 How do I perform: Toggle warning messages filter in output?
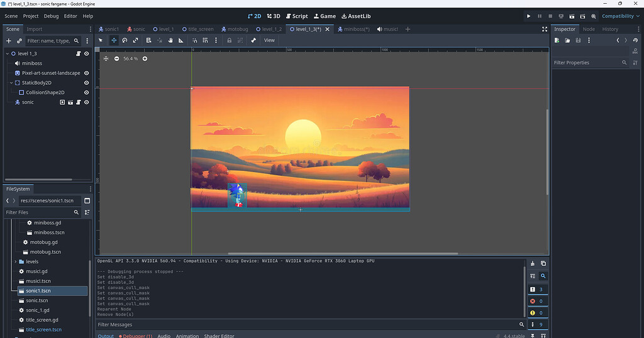[x=538, y=313]
